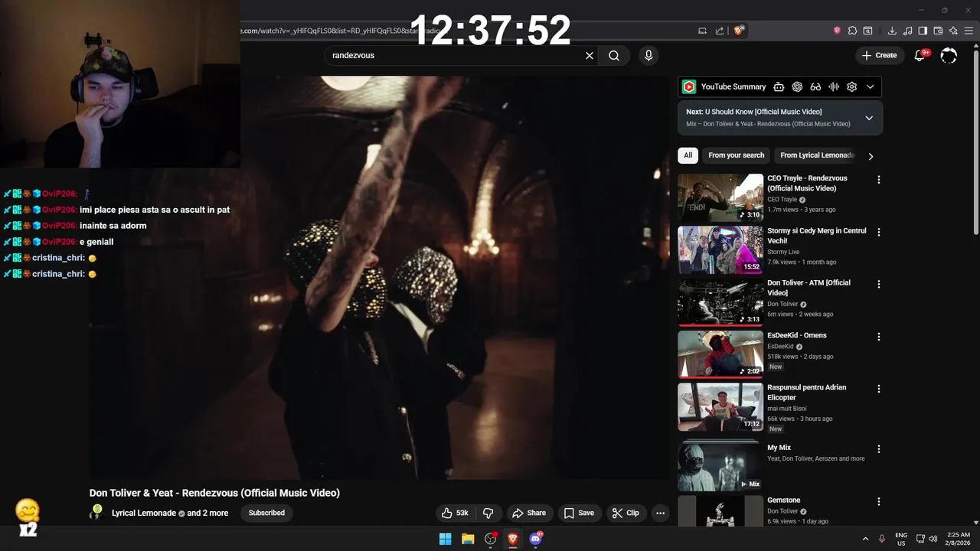Open CEO Trayle Rendezvous video thumbnail
Viewport: 980px width, 551px height.
pyautogui.click(x=720, y=197)
